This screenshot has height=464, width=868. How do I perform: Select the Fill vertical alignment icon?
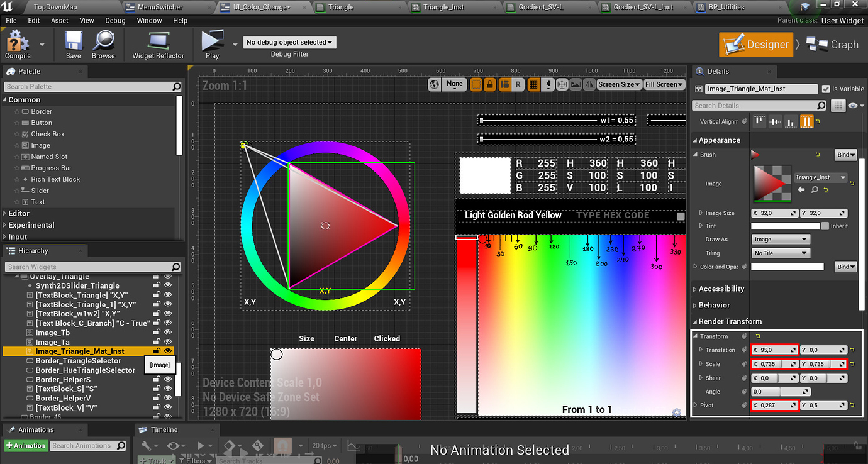click(x=806, y=121)
